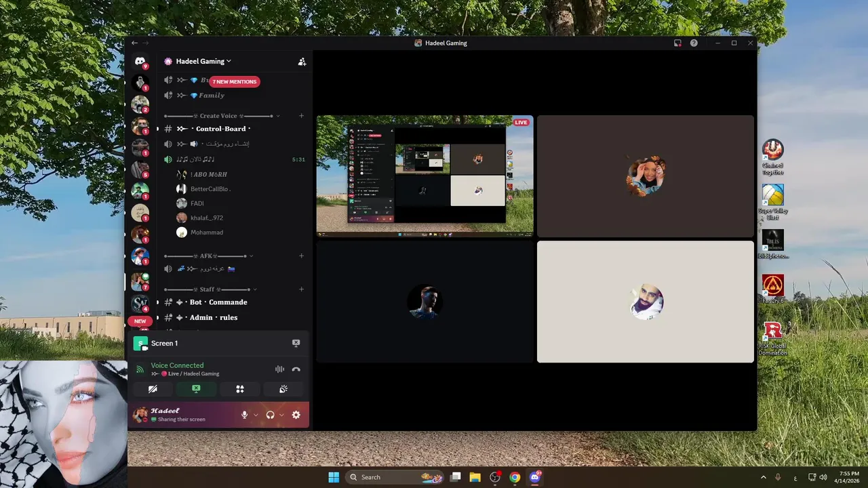
Task: Open the Far Cry 6 desktop shortcut
Action: pos(772,289)
